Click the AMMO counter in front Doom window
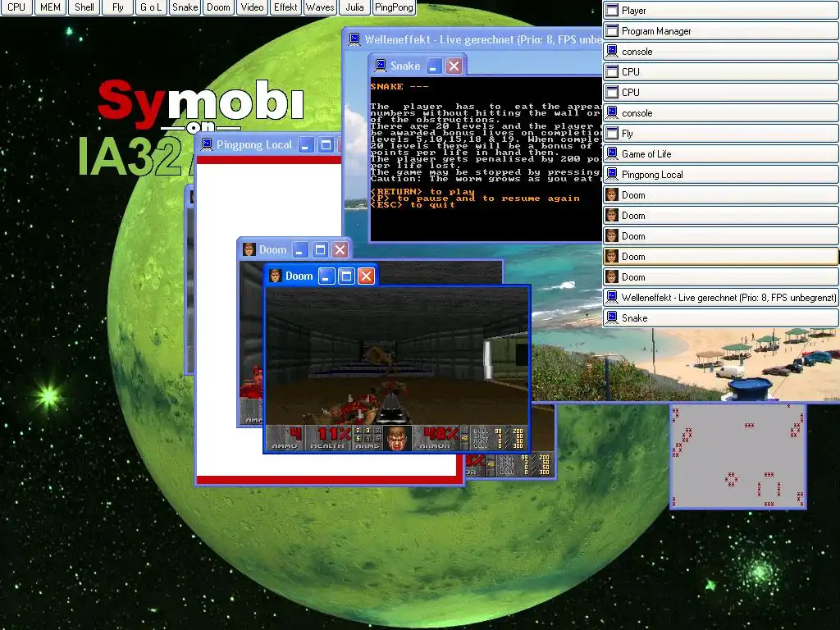This screenshot has width=840, height=630. 285,438
